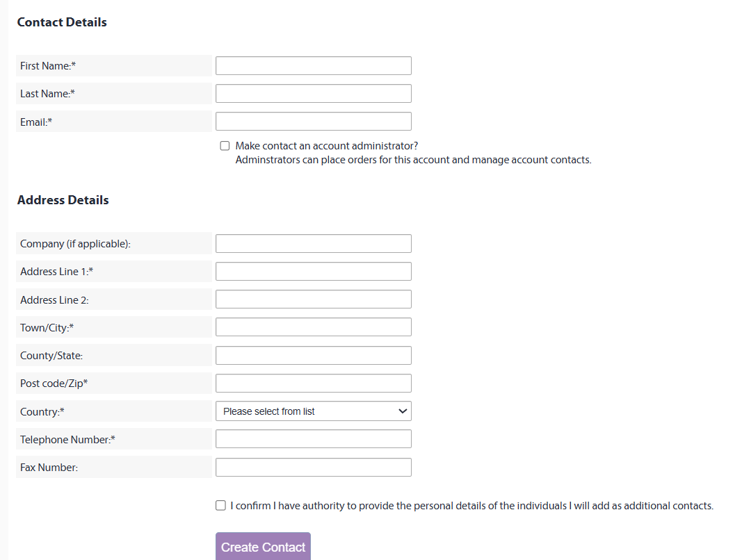The height and width of the screenshot is (560, 751).
Task: Click into Address Line 2 field
Action: click(x=313, y=299)
